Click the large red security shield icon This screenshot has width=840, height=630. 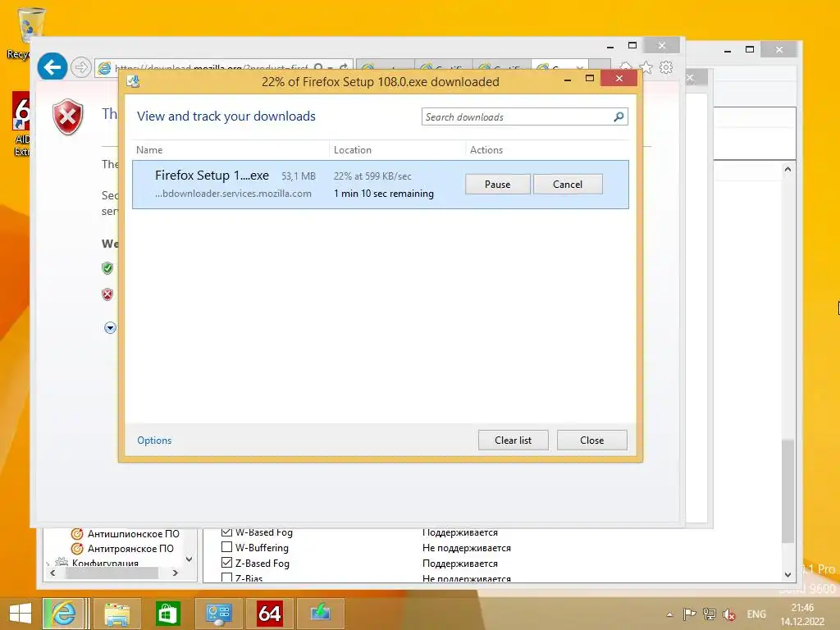[67, 118]
